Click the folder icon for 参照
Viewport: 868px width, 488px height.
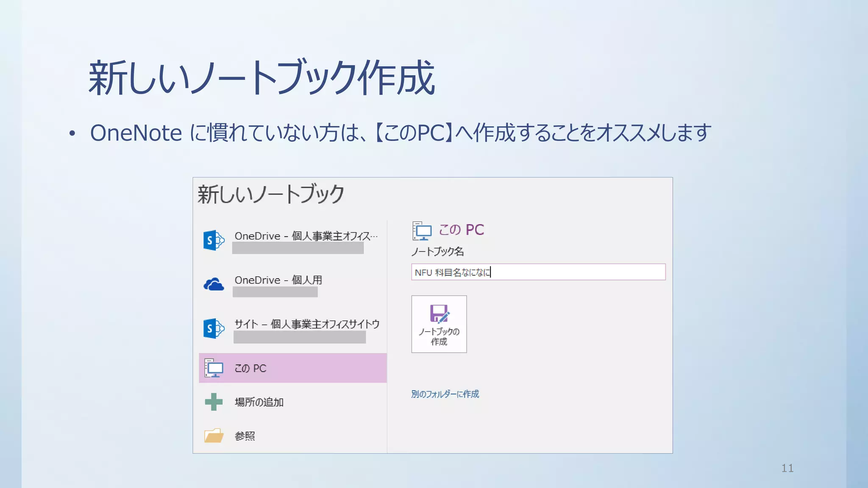pyautogui.click(x=214, y=435)
